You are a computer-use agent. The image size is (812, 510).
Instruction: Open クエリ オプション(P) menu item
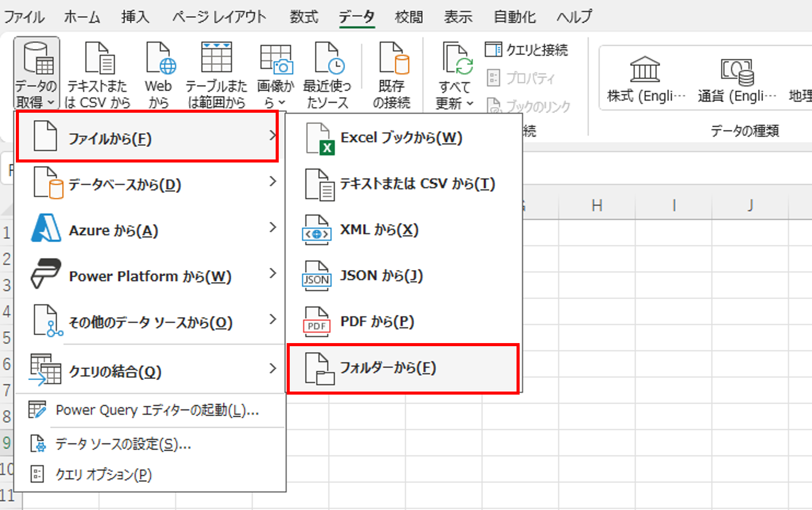(150, 474)
